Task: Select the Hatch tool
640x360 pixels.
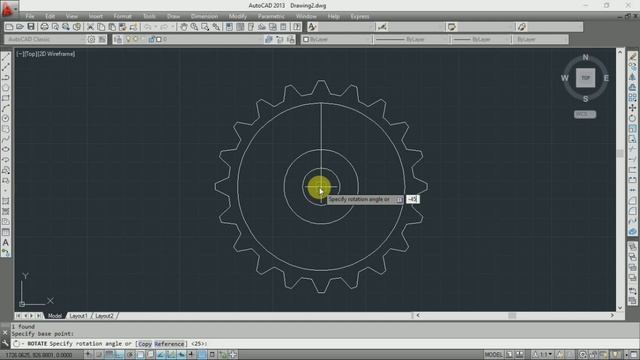Action: [6, 201]
